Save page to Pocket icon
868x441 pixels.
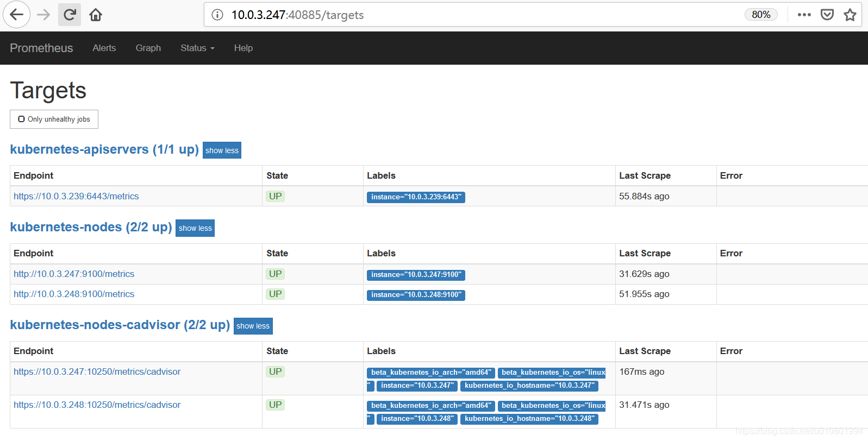(x=827, y=15)
